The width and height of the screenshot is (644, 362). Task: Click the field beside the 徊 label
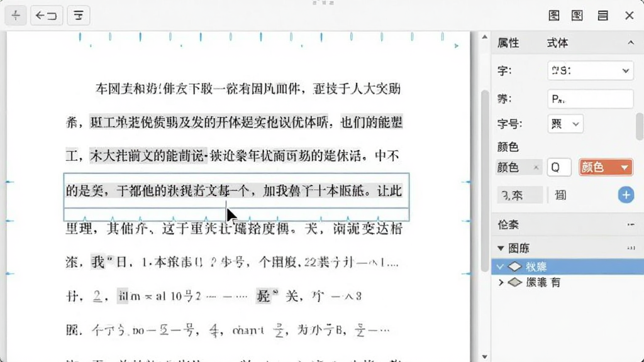click(x=519, y=195)
